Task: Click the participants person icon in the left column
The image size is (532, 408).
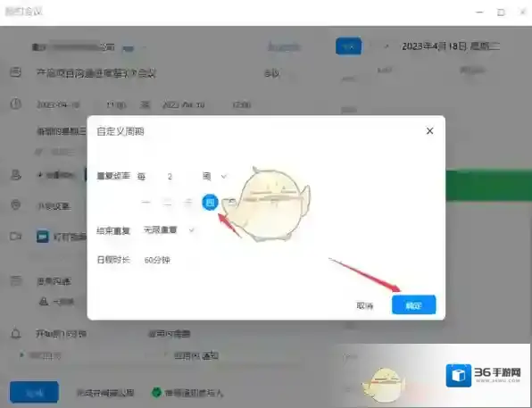Action: (15, 175)
